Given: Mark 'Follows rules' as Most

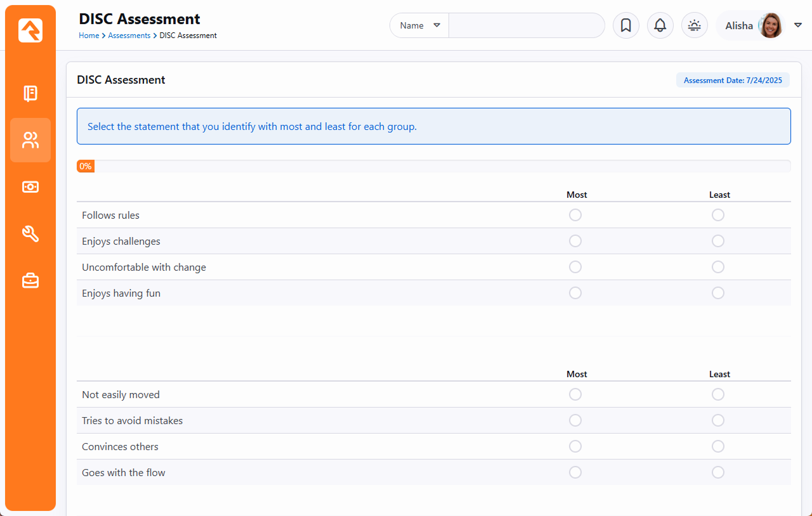Looking at the screenshot, I should tap(575, 215).
